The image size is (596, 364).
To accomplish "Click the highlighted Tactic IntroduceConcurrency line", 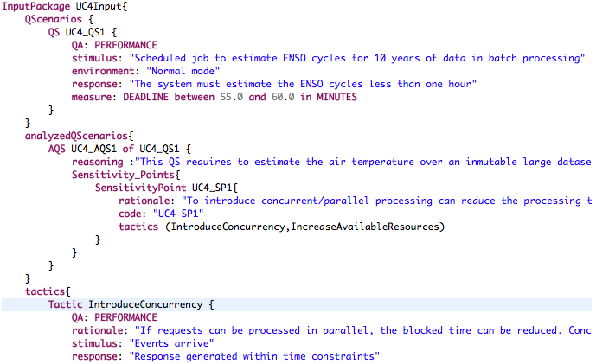I will coord(297,304).
